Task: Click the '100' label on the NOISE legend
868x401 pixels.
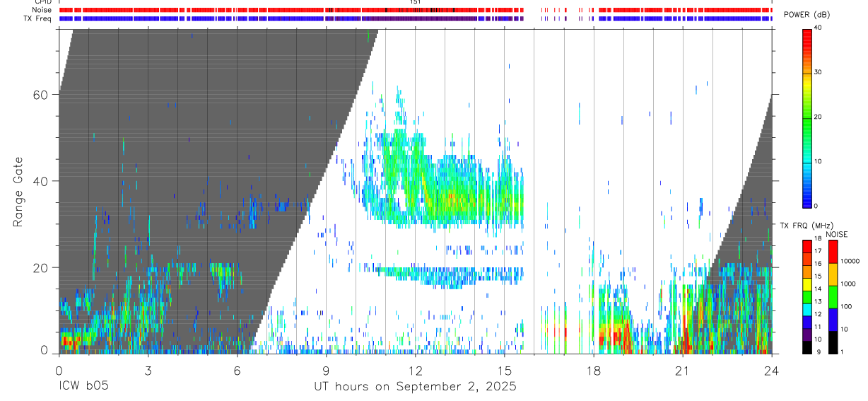Action: [x=847, y=306]
